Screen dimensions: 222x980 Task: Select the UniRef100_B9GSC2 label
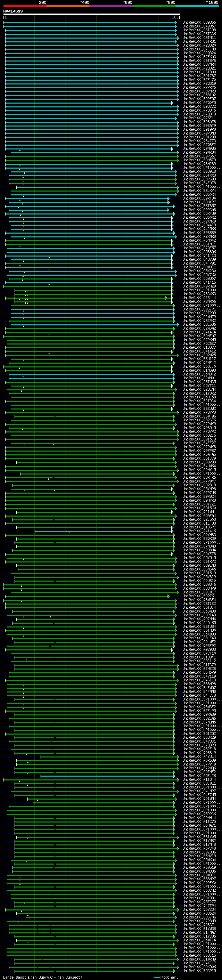(x=199, y=106)
